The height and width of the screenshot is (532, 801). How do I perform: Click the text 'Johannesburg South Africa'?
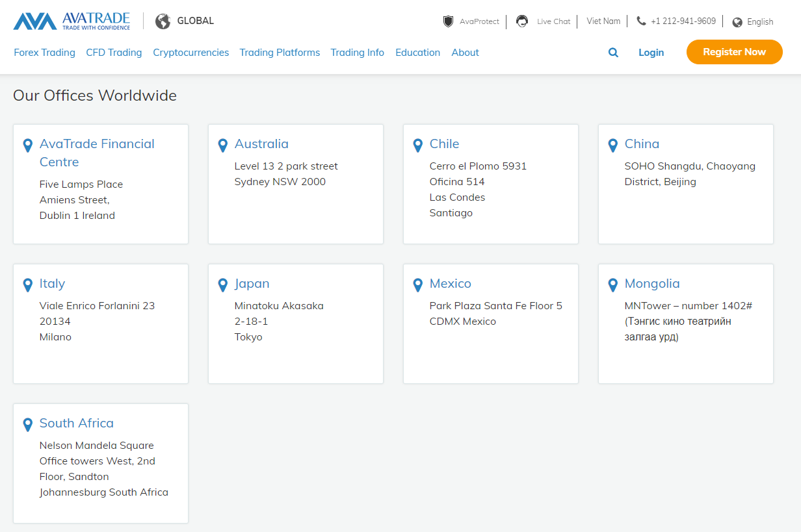tap(104, 492)
